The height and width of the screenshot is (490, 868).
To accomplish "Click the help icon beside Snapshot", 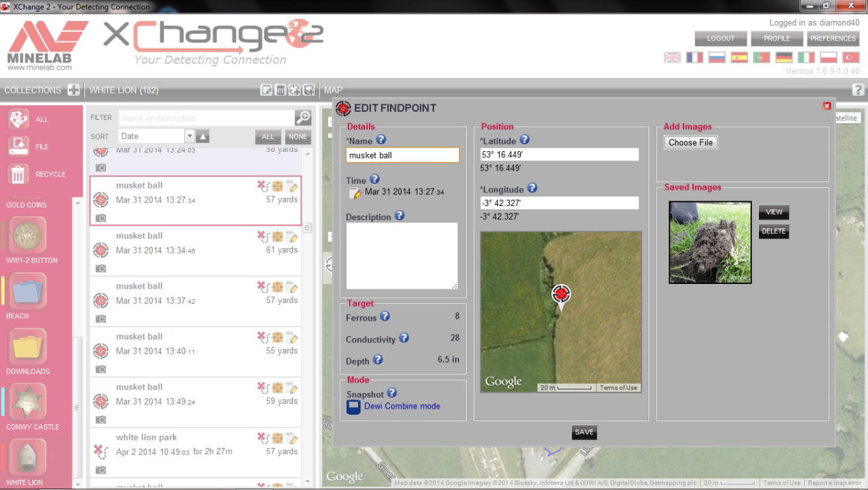I will (x=392, y=393).
